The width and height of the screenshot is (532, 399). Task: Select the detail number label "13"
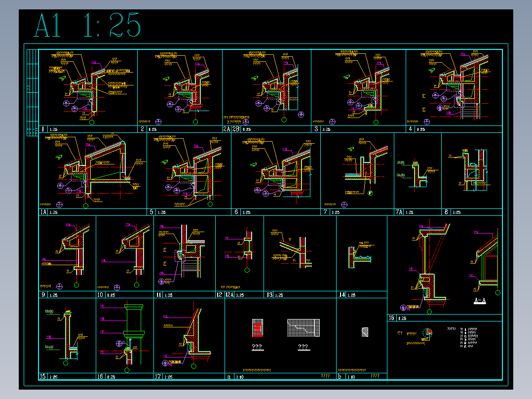coord(269,295)
